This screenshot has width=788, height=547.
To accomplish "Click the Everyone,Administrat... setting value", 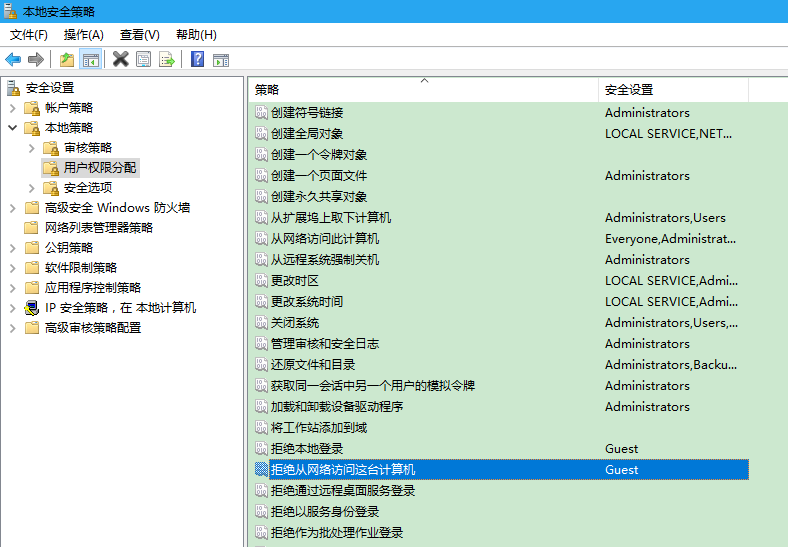I will (x=670, y=239).
